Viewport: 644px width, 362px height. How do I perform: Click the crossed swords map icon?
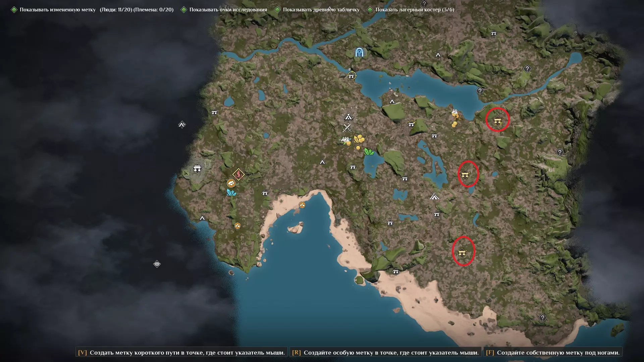point(347,128)
